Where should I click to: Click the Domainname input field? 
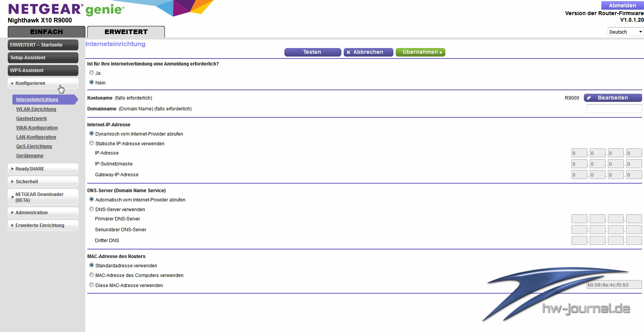pyautogui.click(x=614, y=109)
